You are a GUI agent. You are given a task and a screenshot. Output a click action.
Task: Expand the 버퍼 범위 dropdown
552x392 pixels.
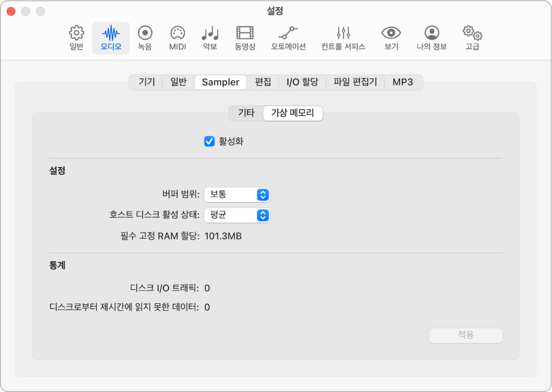[237, 194]
